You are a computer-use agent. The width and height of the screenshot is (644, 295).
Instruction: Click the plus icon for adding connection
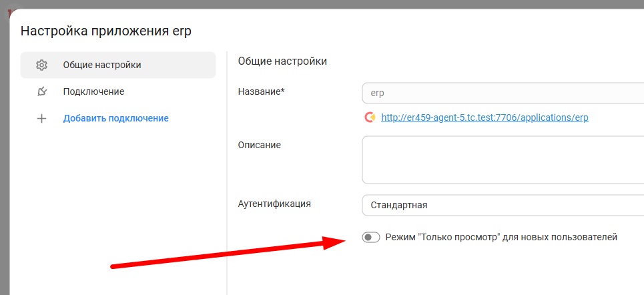(41, 118)
